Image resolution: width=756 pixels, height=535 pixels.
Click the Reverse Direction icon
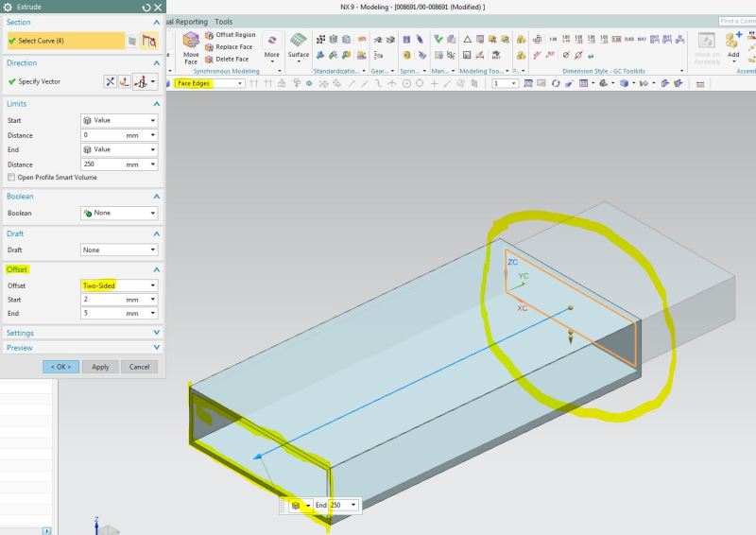tap(111, 81)
